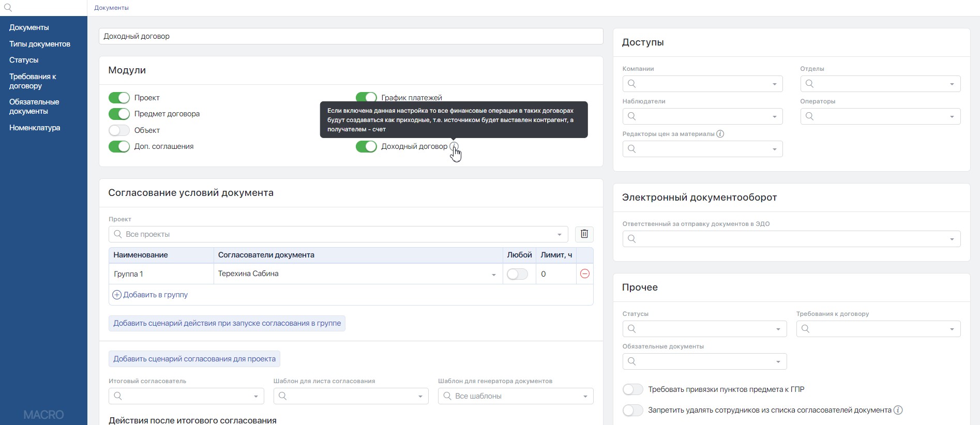Toggle the Любой switch for Группа 1
Screen dimensions: 980x425
[517, 274]
